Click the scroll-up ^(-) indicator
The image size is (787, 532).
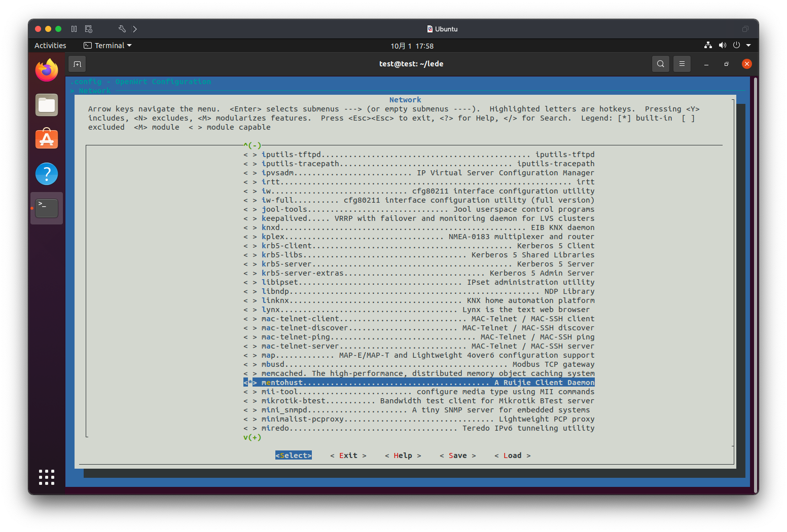pos(253,145)
